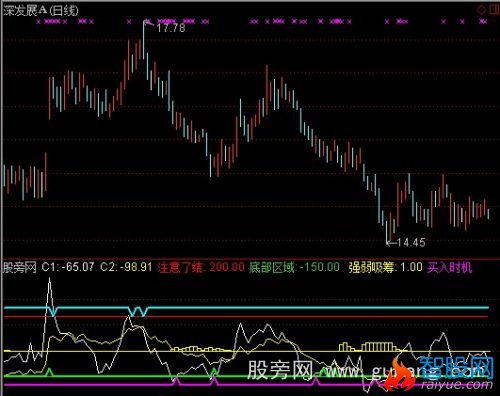Click the C2: -98.91 indicator value
Viewport: 500px width, 396px height.
pyautogui.click(x=126, y=267)
